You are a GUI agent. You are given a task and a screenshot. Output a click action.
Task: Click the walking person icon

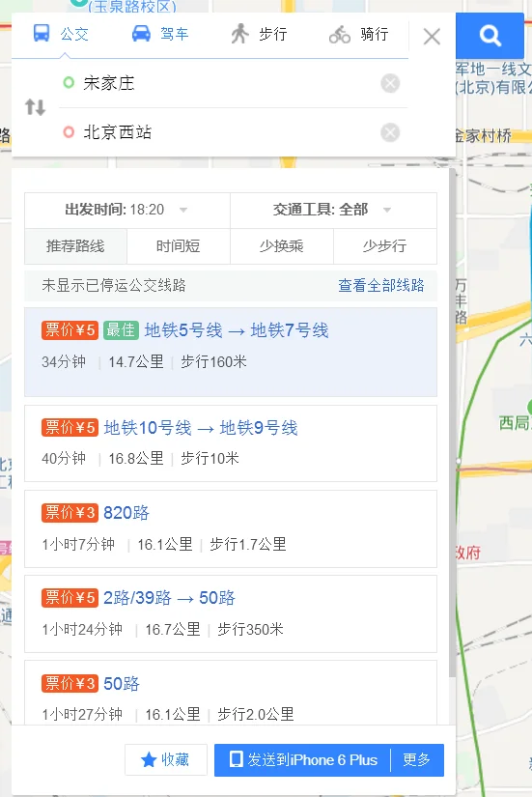(x=239, y=34)
